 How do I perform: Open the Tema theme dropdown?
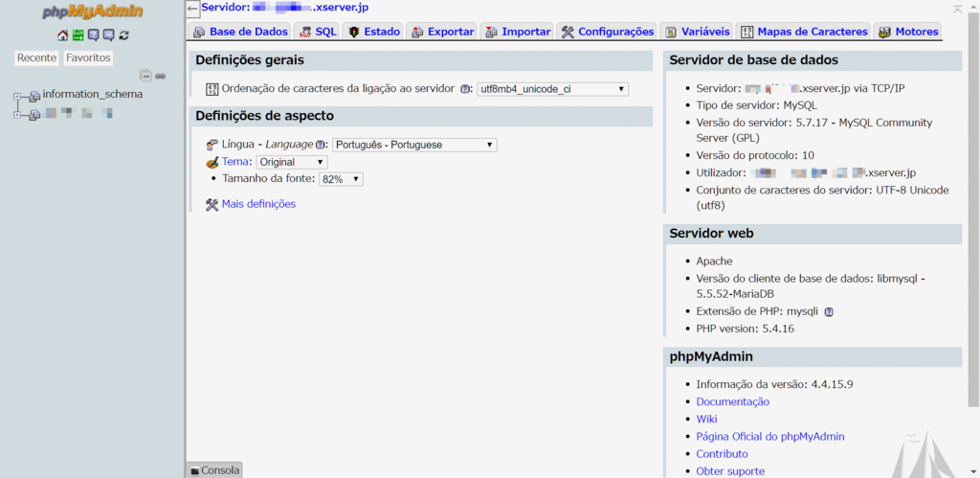(292, 162)
